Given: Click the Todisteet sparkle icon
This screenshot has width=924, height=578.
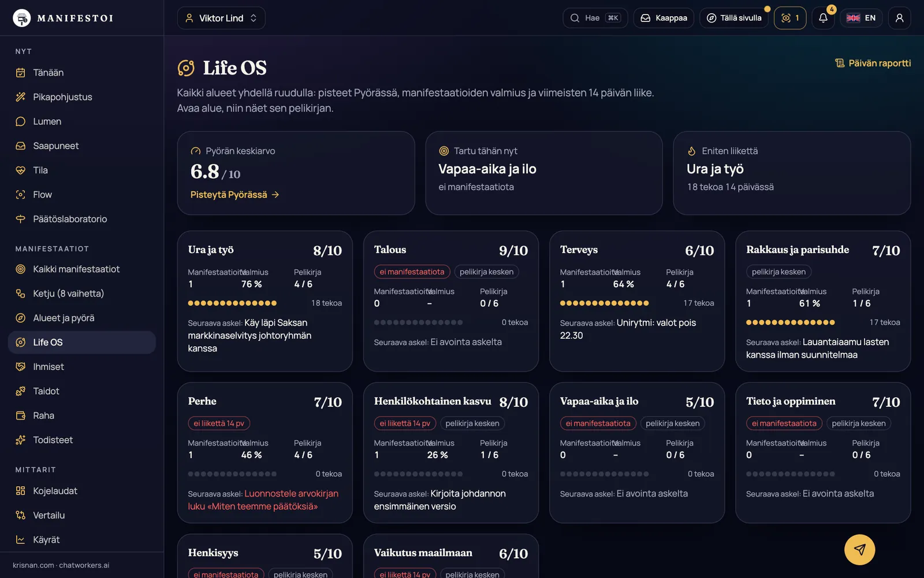Looking at the screenshot, I should pos(21,440).
